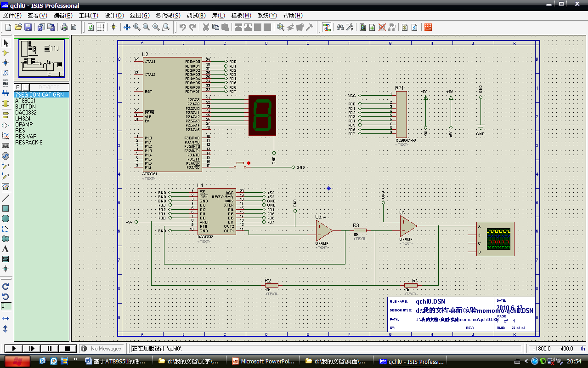Open property assignment tool
Screen dimensions: 588x368
pyautogui.click(x=350, y=27)
